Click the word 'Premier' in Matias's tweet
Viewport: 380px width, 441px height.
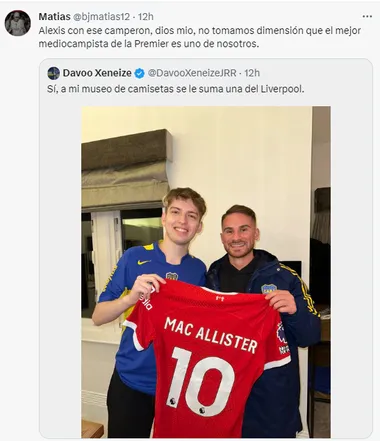[152, 44]
